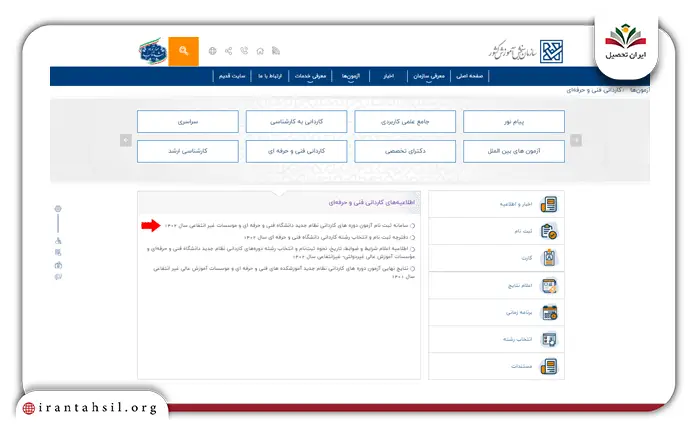
Task: Open the RSS feed icon
Action: (x=276, y=51)
